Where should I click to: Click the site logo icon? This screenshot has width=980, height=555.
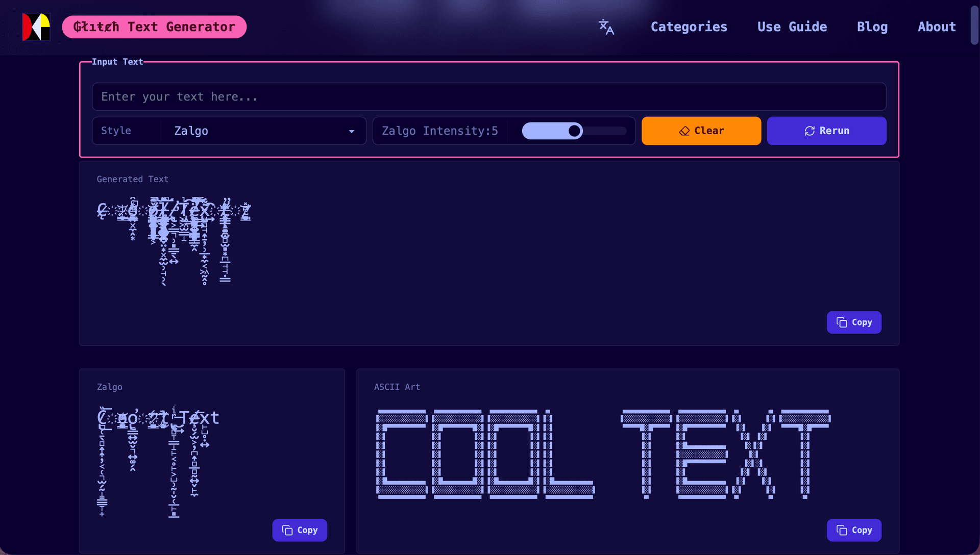(x=36, y=27)
